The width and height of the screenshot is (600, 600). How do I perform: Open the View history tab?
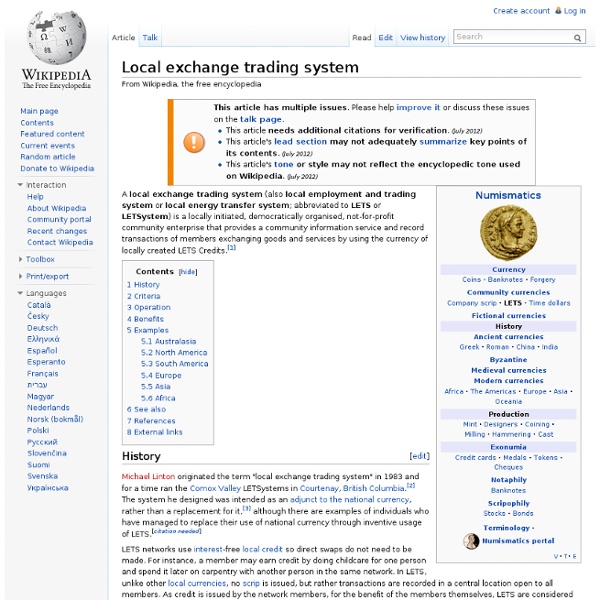422,38
